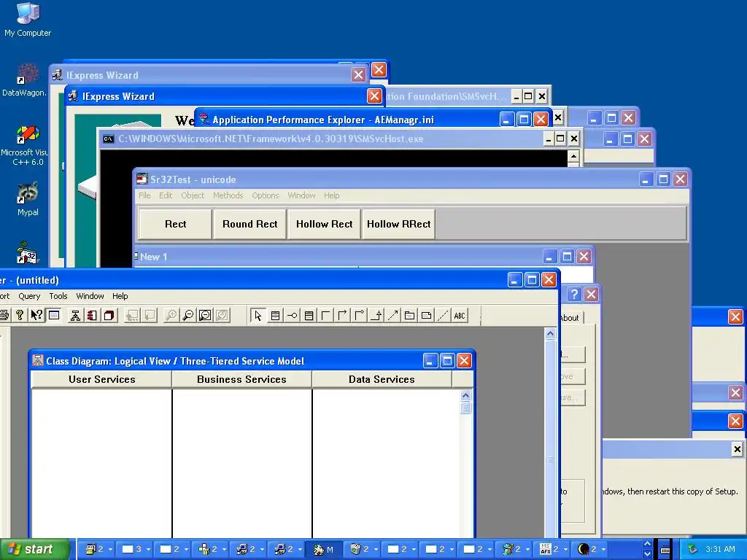The width and height of the screenshot is (747, 560).
Task: Switch to the About tab in background dialog
Action: pos(570,318)
